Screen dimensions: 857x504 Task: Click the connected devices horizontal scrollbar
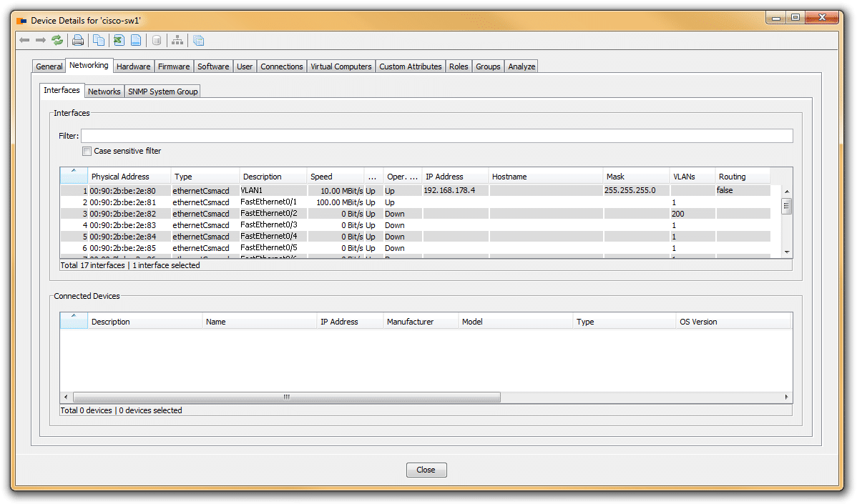(x=286, y=397)
